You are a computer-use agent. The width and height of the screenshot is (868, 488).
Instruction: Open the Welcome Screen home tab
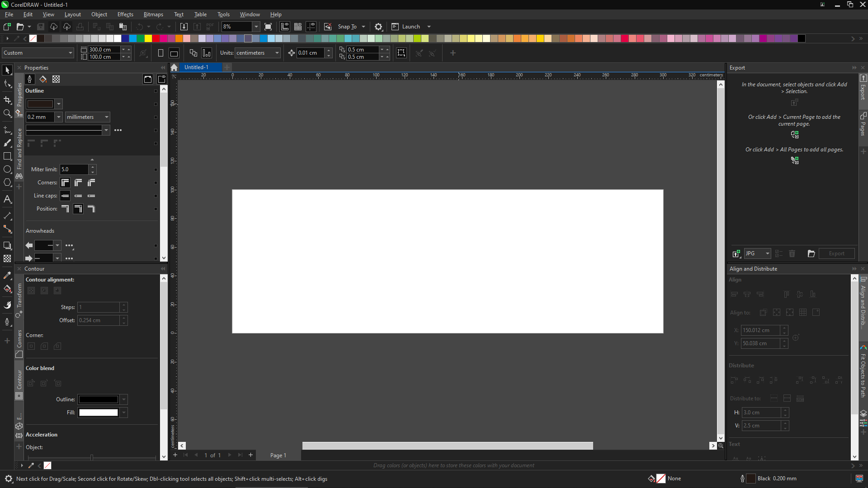click(174, 67)
